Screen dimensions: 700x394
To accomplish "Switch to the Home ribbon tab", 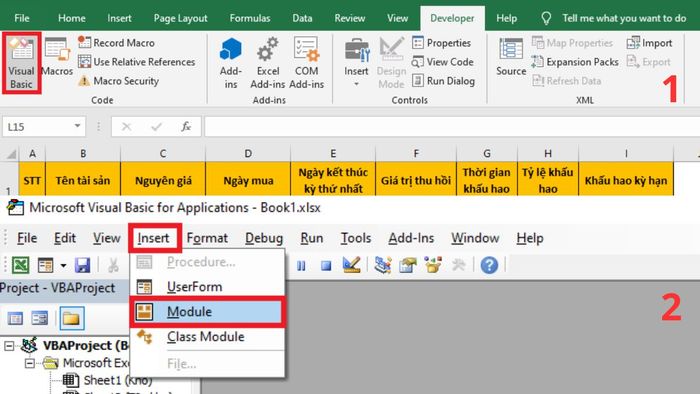I will point(71,18).
